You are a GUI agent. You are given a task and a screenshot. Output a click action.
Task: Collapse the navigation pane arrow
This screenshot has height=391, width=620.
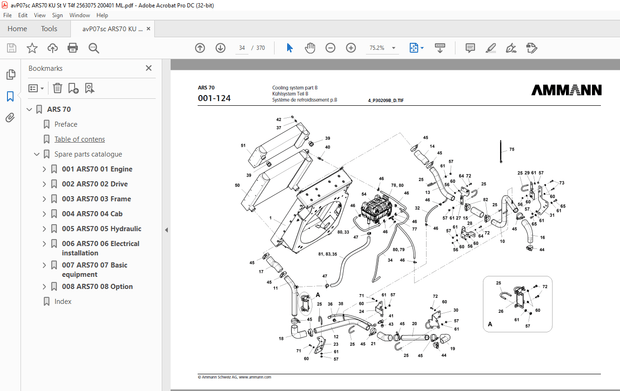click(166, 230)
